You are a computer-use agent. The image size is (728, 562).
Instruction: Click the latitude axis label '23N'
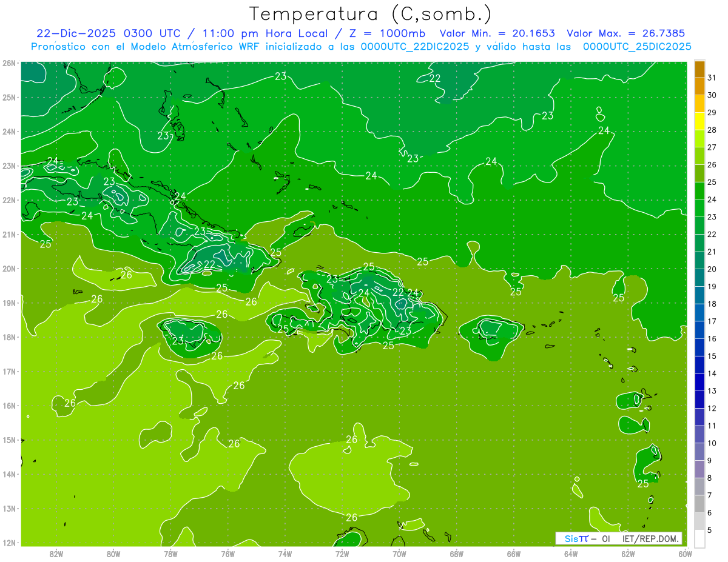coord(8,166)
